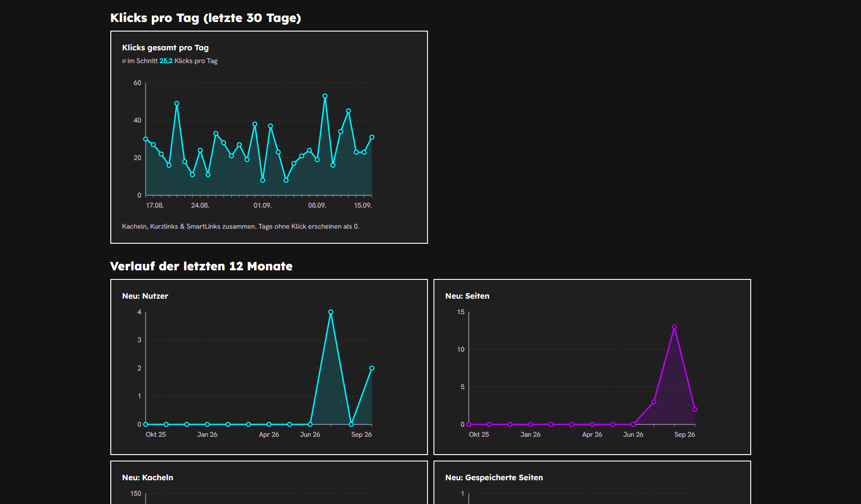The height and width of the screenshot is (504, 861).
Task: Click "Okt 25" under the Neu: Nutzer chart
Action: [156, 434]
